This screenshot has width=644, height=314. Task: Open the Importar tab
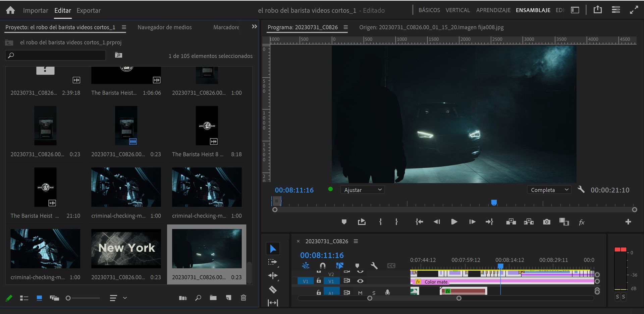36,10
